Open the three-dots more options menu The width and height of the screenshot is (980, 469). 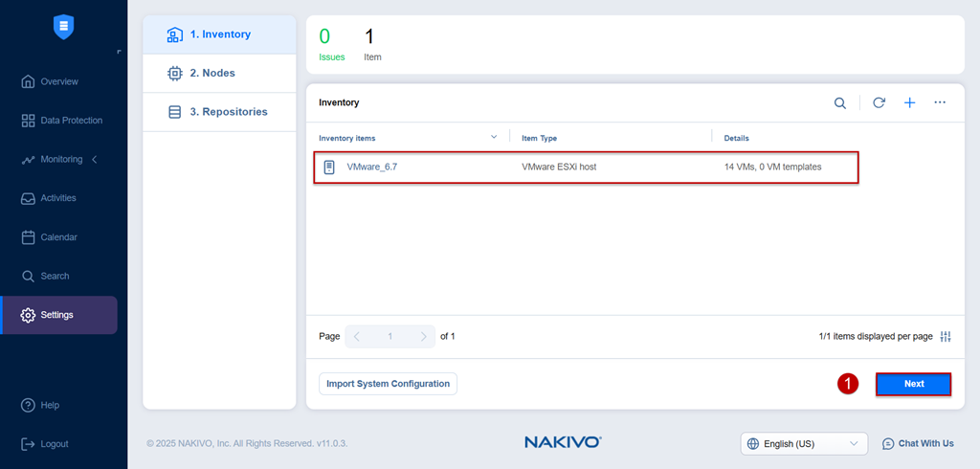[x=940, y=101]
